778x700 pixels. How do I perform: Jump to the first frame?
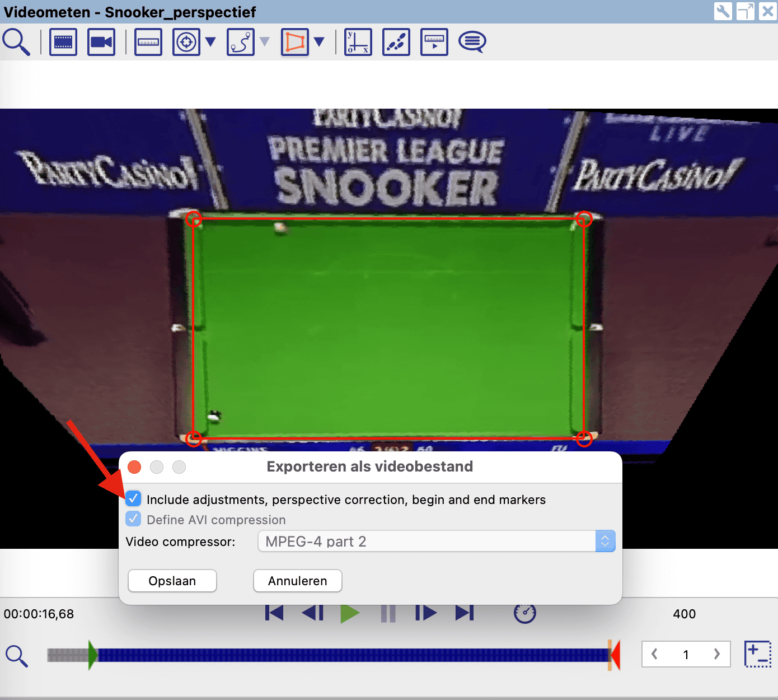coord(274,613)
